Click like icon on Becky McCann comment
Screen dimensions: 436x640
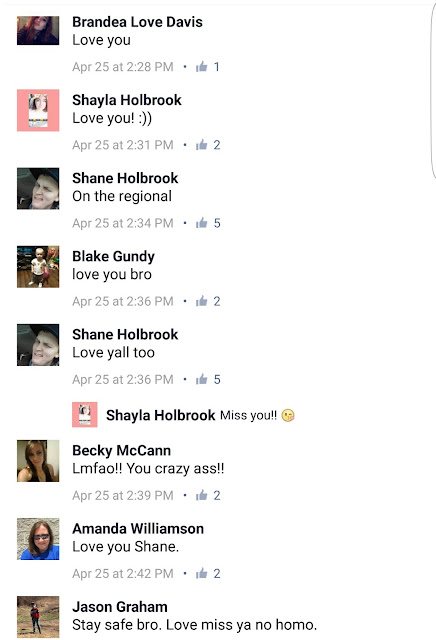coord(201,495)
